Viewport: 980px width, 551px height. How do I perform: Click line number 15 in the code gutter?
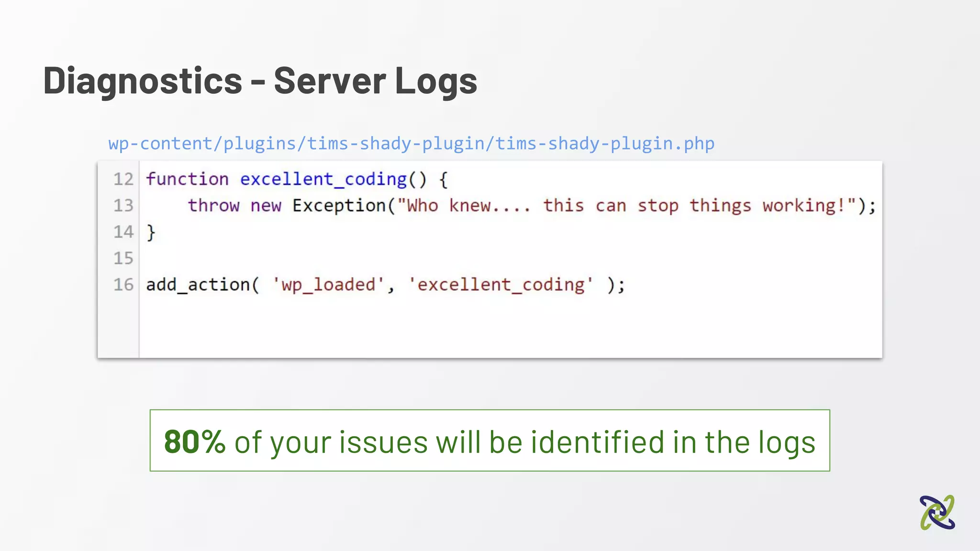[x=123, y=258]
